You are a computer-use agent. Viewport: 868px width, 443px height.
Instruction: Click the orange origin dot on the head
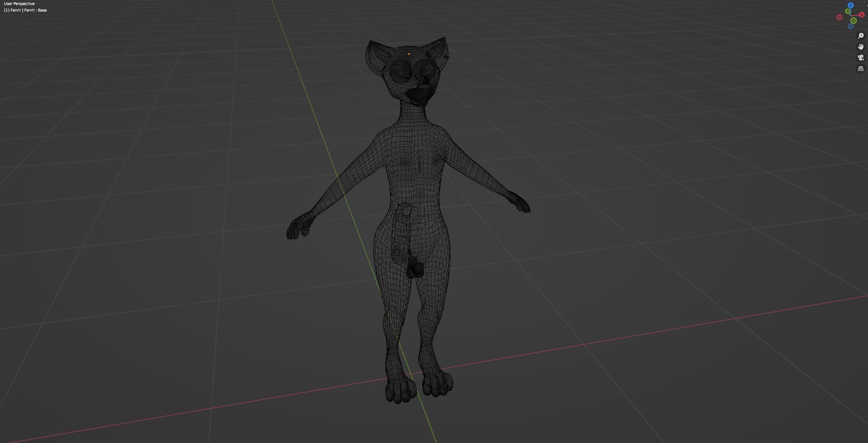coord(409,54)
